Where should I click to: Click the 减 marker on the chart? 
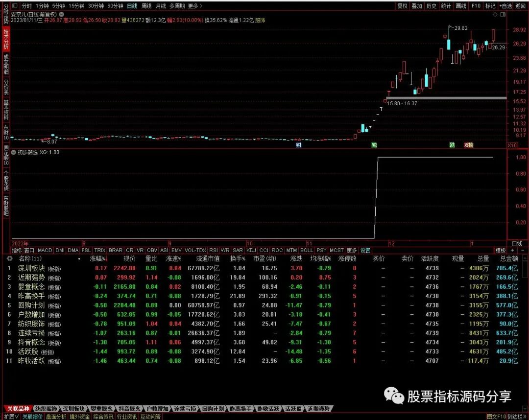(x=374, y=145)
